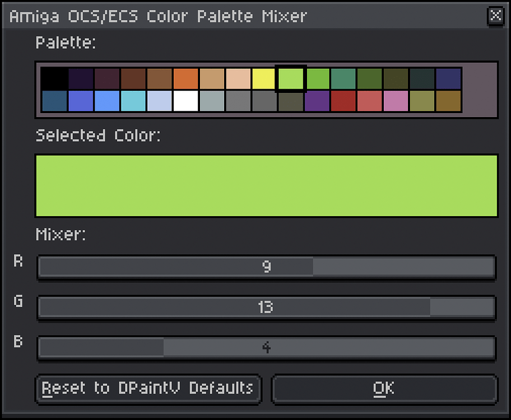This screenshot has height=420, width=511.
Task: Select the pink palette swatch
Action: (396, 101)
